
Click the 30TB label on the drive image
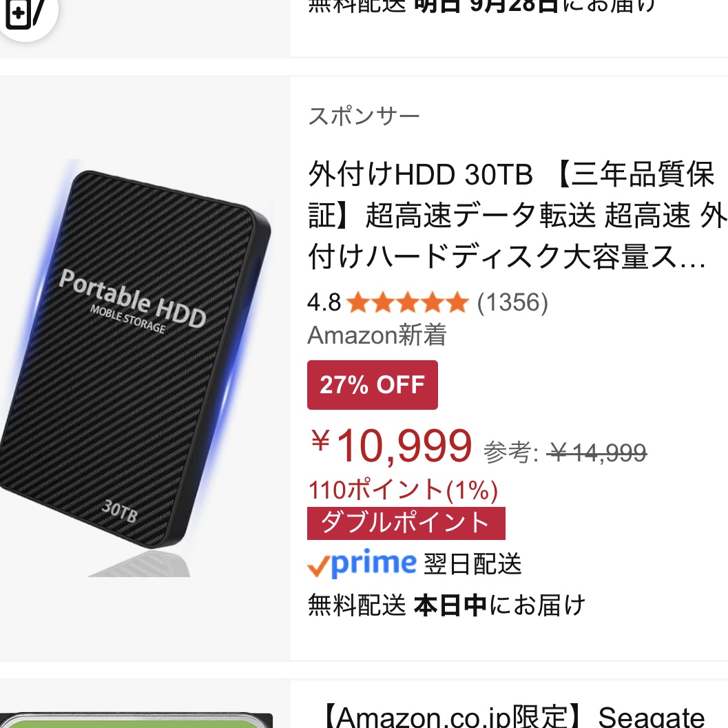coord(119,511)
